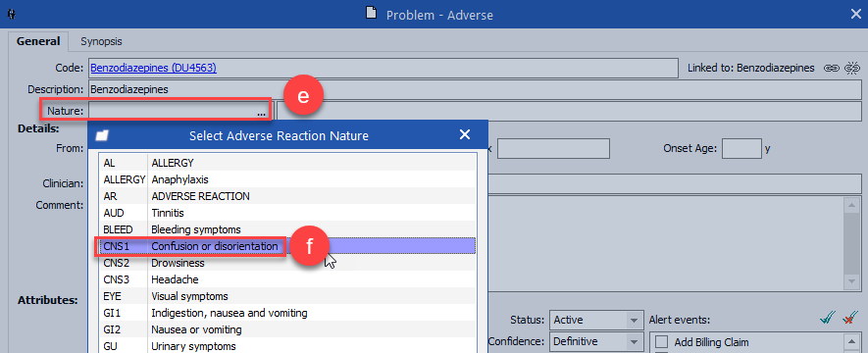Select the EYE Visual symptoms row
This screenshot has height=353, width=868.
(x=287, y=296)
